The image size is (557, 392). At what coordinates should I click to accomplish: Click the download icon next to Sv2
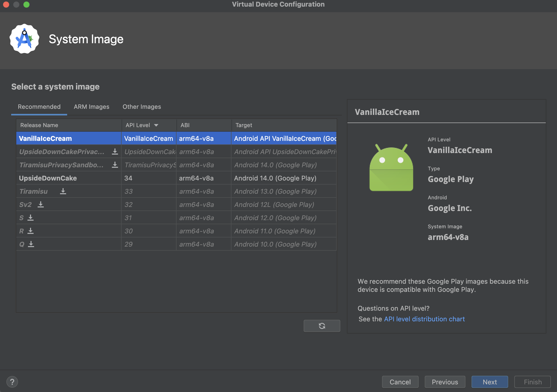click(41, 204)
